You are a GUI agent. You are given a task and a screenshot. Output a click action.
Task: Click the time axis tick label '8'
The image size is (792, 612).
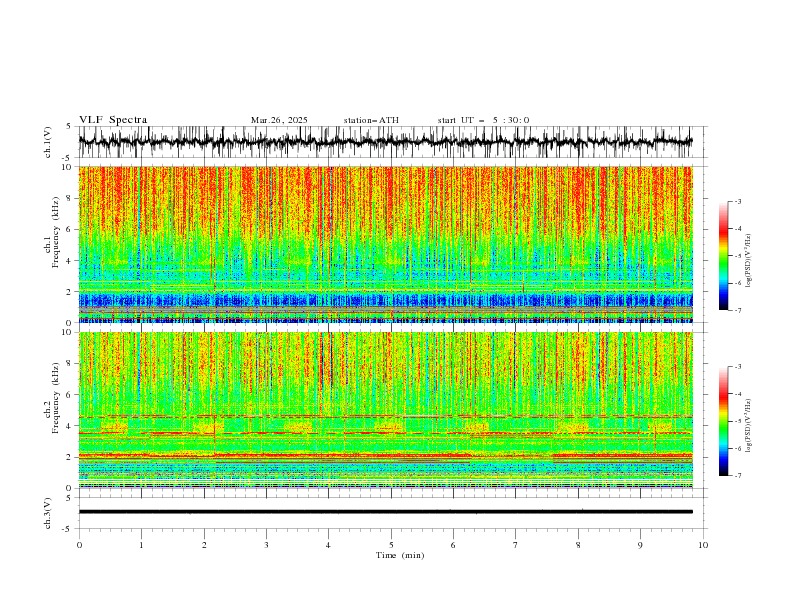pyautogui.click(x=578, y=545)
